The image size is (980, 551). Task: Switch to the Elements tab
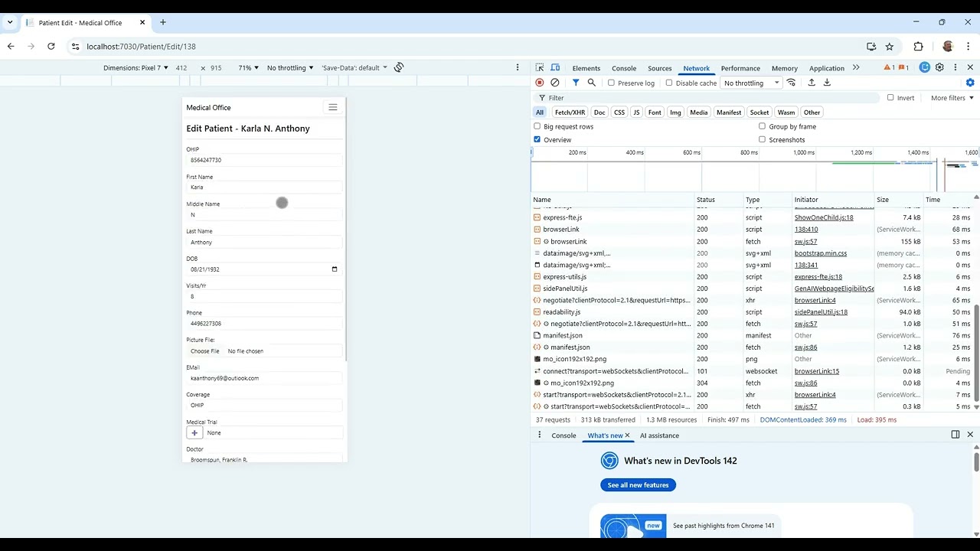586,68
